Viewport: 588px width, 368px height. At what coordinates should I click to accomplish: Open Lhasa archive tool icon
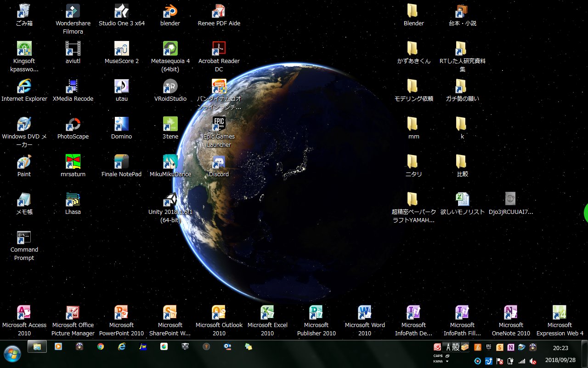click(73, 203)
